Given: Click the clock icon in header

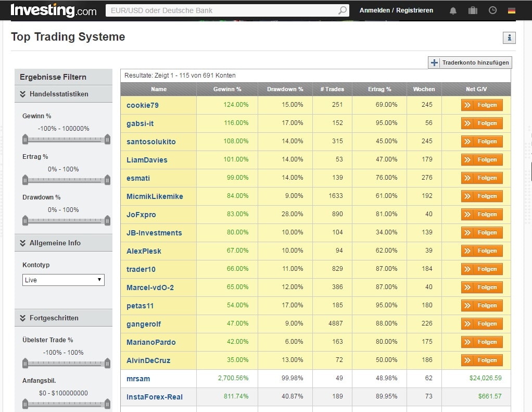Looking at the screenshot, I should (x=492, y=10).
